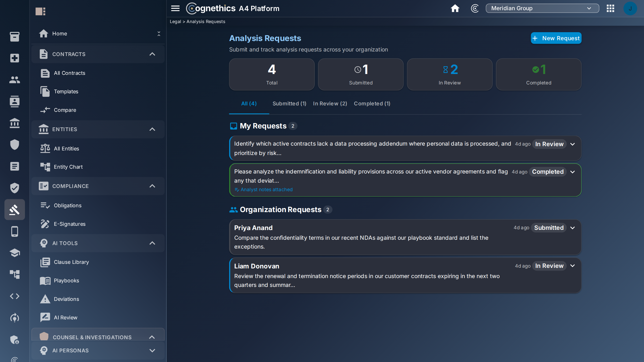This screenshot has height=362, width=644.
Task: Expand Priya Anand's request details
Action: point(572,228)
